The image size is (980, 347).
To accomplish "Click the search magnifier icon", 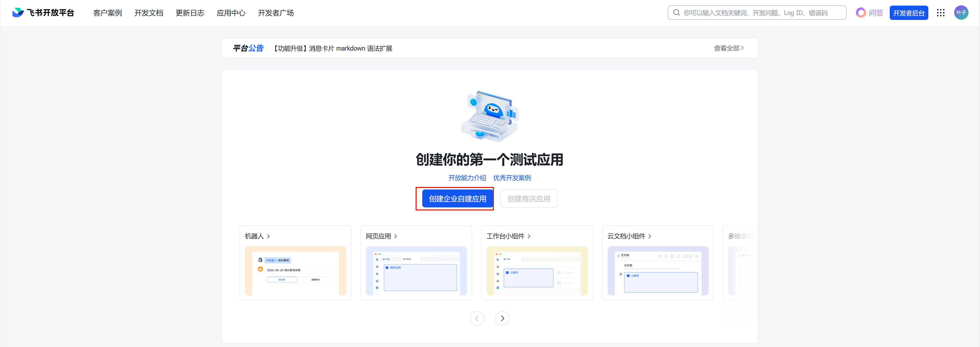I will pyautogui.click(x=676, y=13).
